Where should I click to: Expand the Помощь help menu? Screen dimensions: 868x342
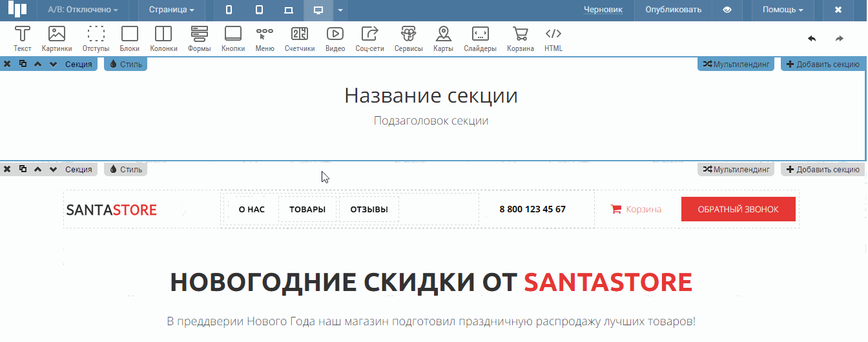(783, 10)
